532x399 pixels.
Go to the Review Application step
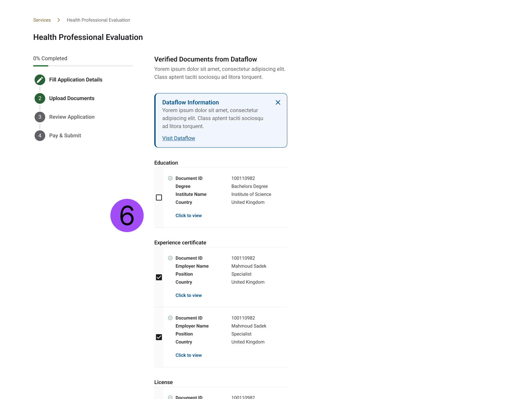pos(72,117)
